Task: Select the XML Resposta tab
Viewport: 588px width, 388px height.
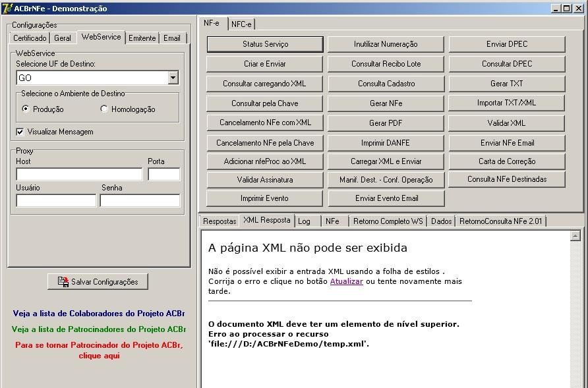Action: (x=266, y=220)
